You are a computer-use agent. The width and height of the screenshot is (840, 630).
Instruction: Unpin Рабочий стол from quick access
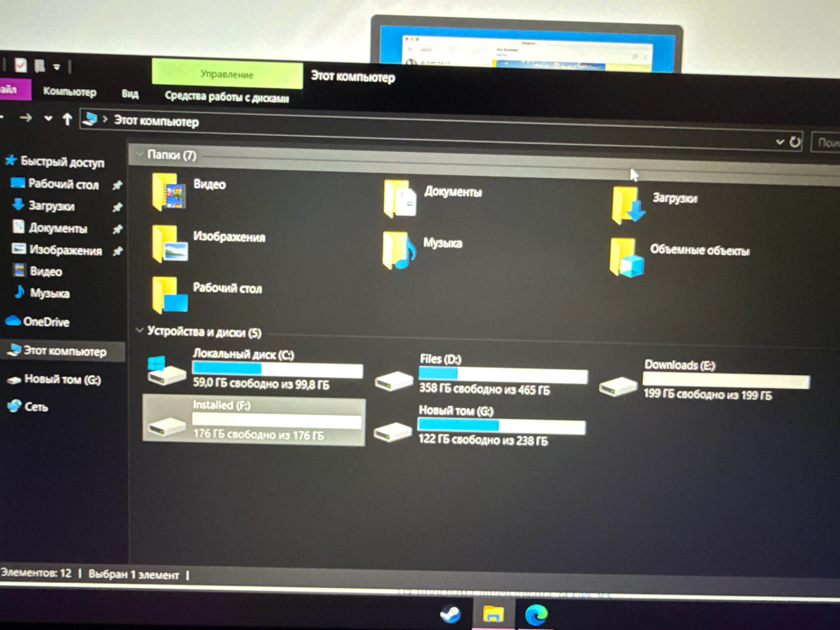click(117, 185)
